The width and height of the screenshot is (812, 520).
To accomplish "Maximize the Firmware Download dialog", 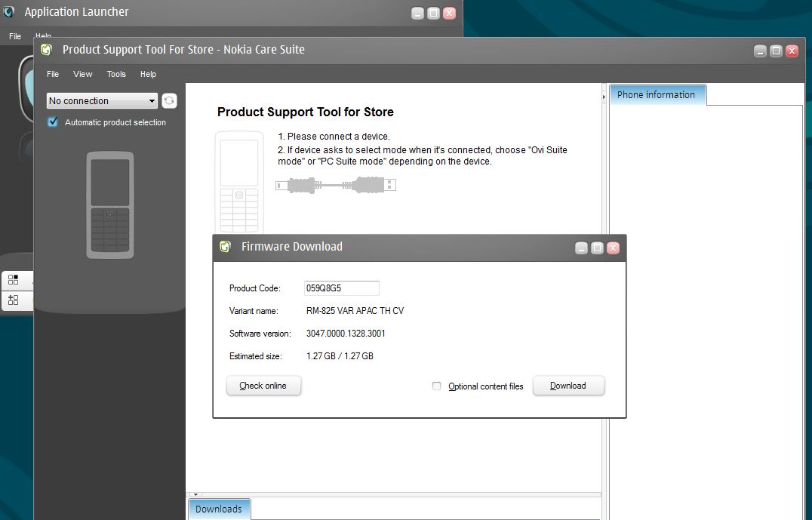I will click(597, 248).
